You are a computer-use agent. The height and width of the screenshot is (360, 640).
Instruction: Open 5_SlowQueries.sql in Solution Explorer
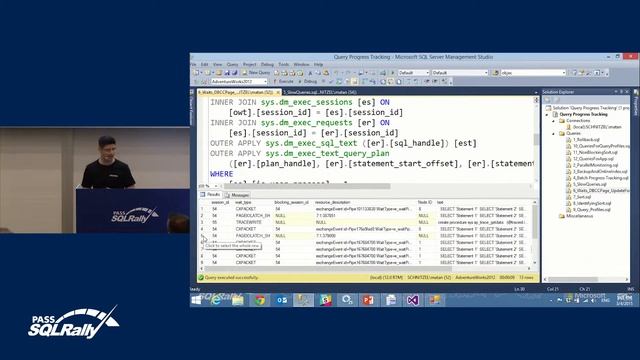pyautogui.click(x=587, y=184)
